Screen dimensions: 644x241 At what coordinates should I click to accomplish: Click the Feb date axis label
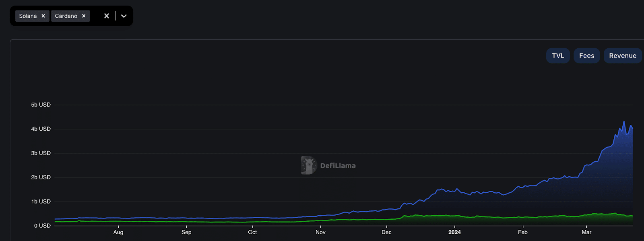(523, 232)
